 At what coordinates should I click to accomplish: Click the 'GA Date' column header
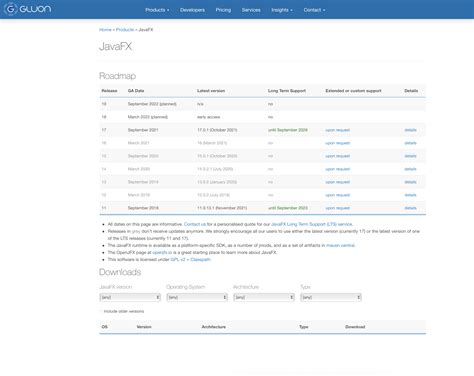coord(136,91)
